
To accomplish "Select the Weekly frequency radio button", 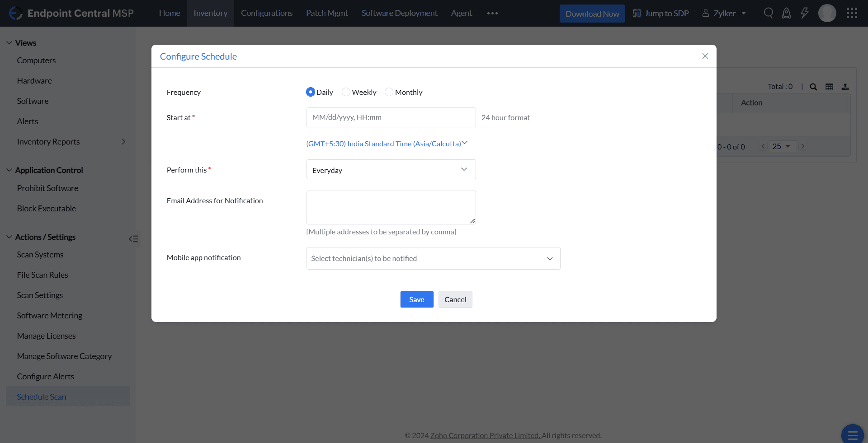I will click(x=346, y=92).
